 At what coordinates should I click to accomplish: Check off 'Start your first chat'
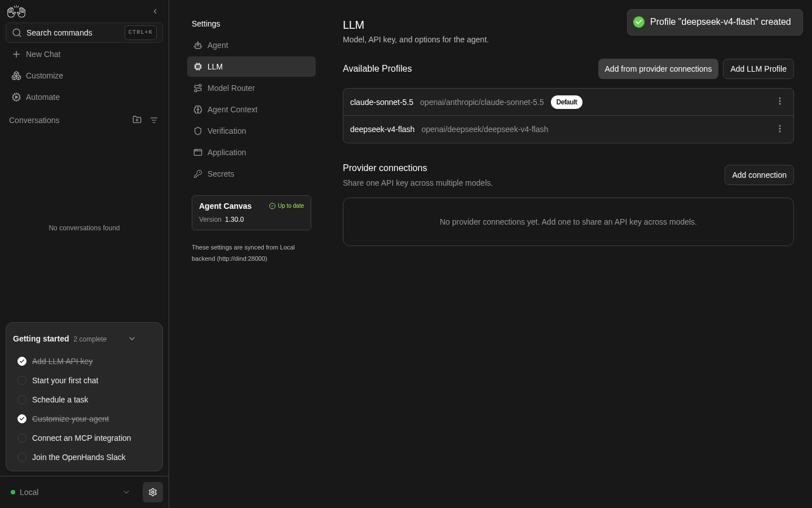click(22, 380)
